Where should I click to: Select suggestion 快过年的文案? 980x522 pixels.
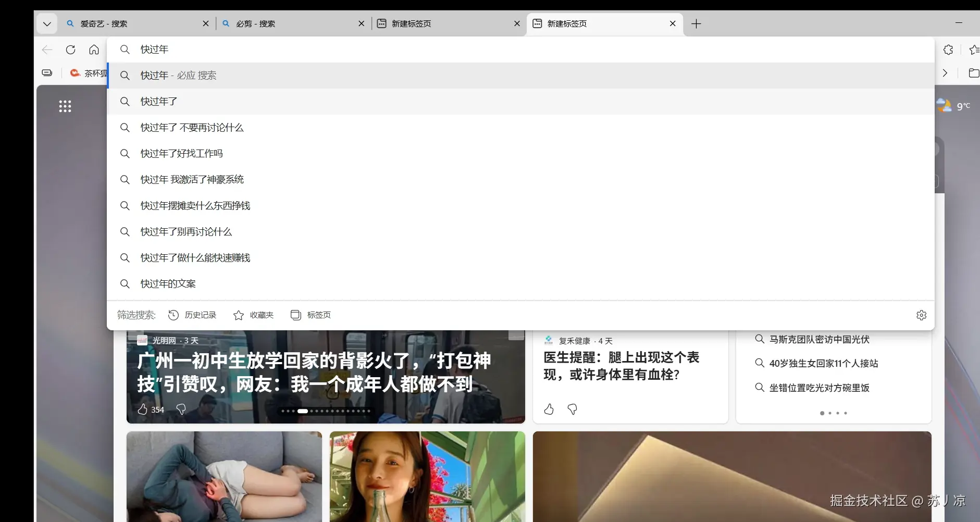520,284
